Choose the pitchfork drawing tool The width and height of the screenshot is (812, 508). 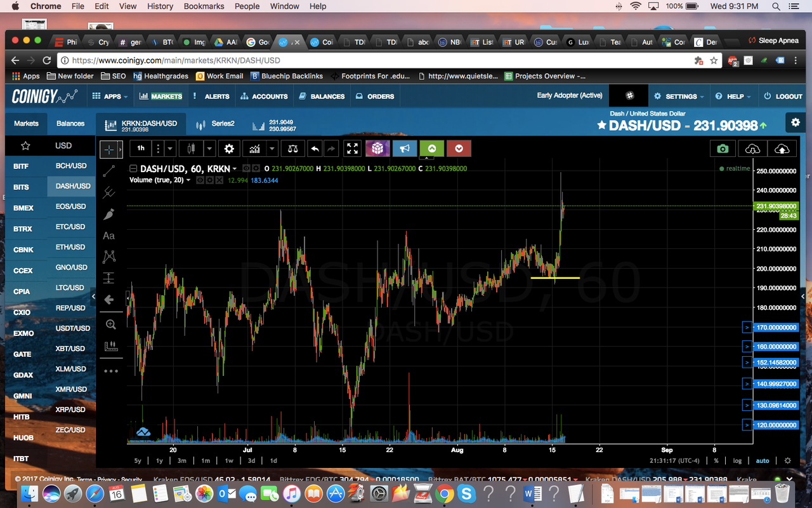point(109,192)
